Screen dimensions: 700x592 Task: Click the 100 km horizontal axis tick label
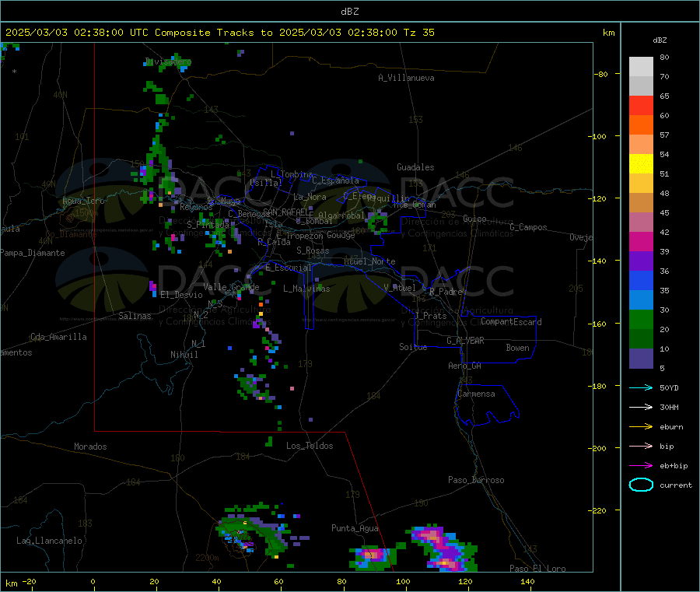[403, 581]
